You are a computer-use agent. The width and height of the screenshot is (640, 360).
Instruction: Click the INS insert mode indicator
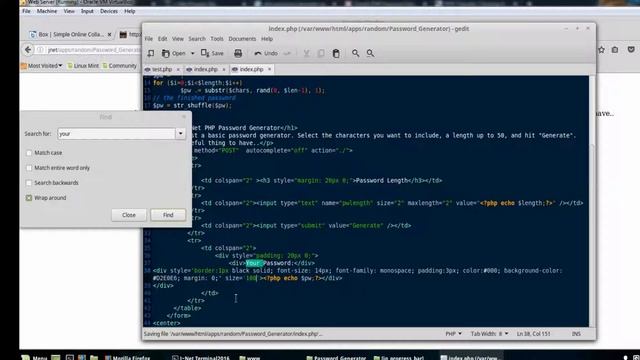(576, 333)
